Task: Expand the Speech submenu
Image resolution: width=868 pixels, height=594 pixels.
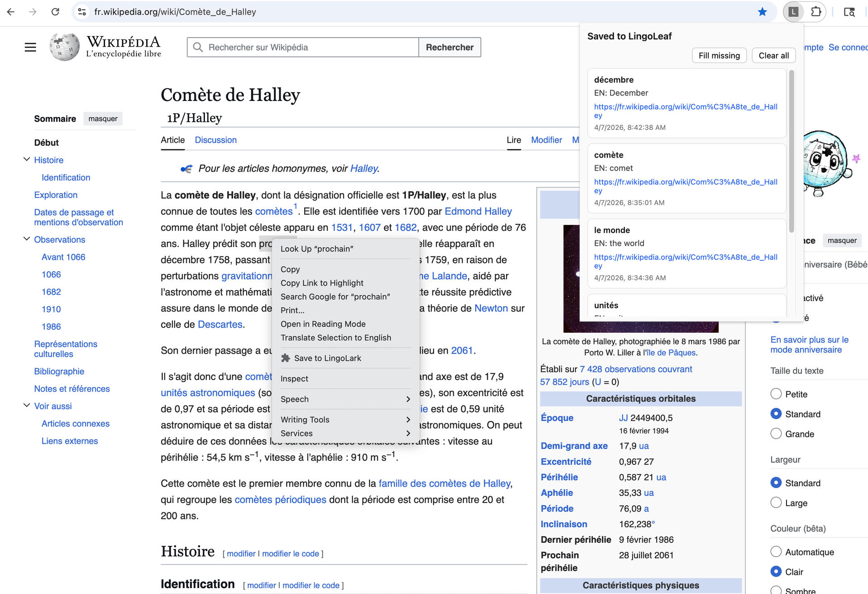Action: [345, 399]
